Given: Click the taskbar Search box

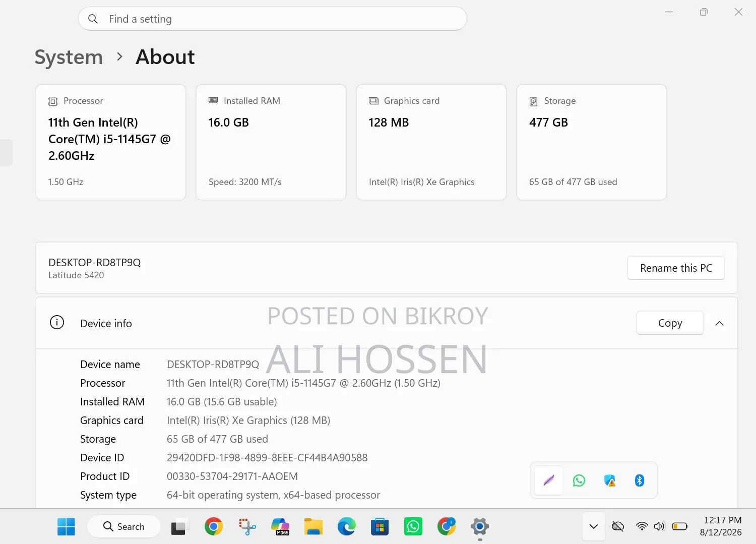Looking at the screenshot, I should [124, 526].
